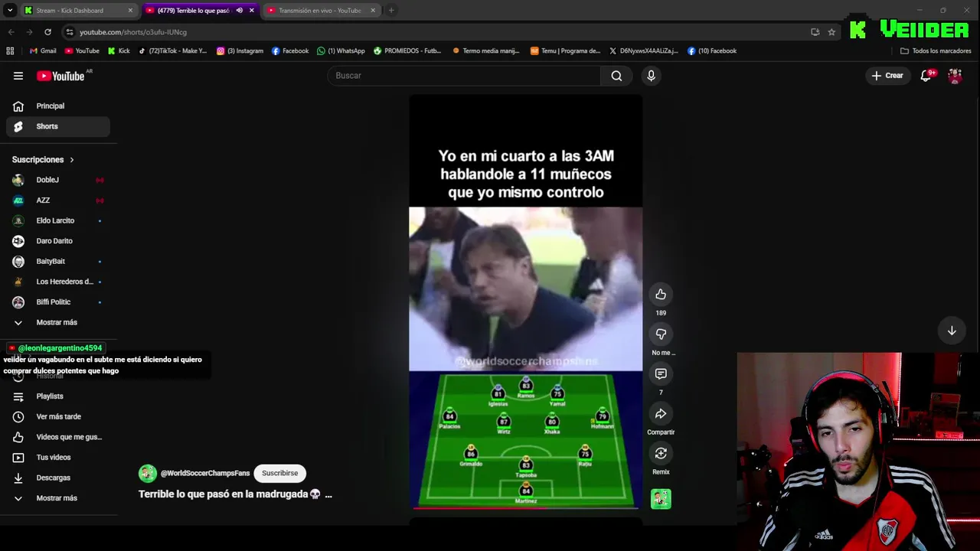Open the Temu Programa bookmark

[x=565, y=51]
